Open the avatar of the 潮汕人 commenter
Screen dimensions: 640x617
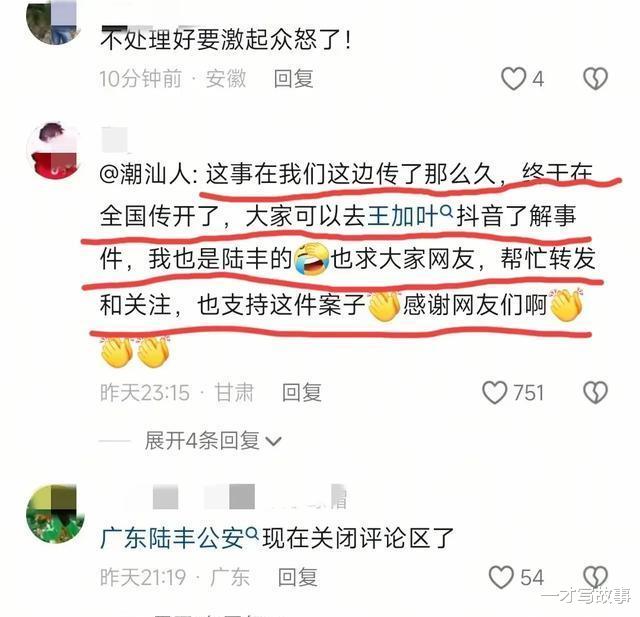click(53, 150)
